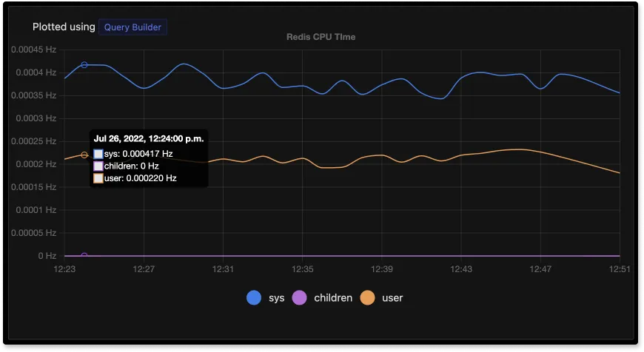Click the 0.0003 Hz y-axis label
The image size is (644, 352).
tap(36, 118)
